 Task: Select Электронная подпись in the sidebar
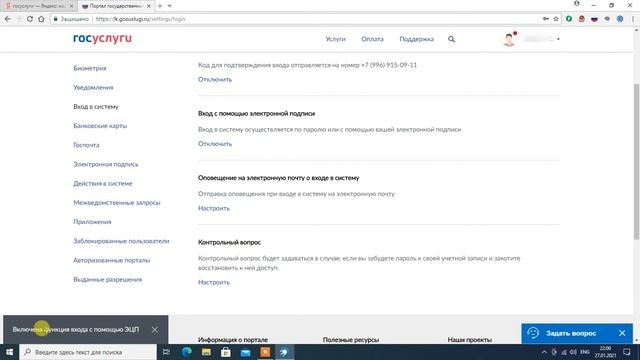(x=106, y=164)
